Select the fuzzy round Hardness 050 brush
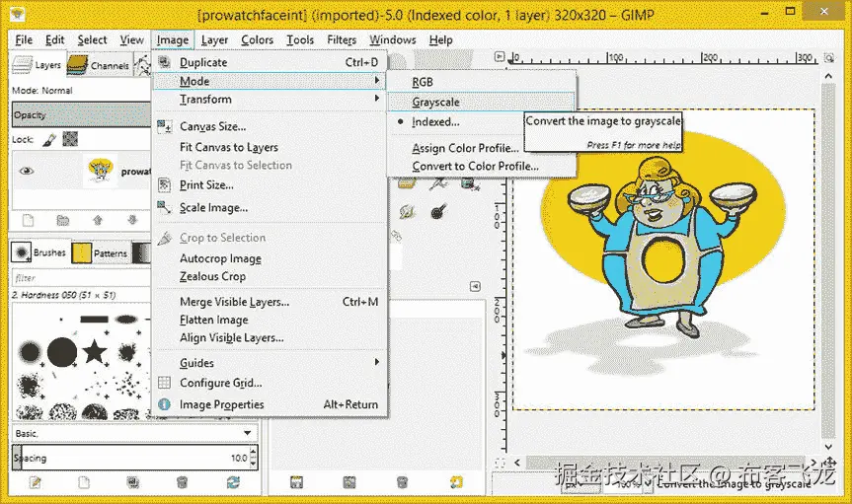 click(x=30, y=352)
